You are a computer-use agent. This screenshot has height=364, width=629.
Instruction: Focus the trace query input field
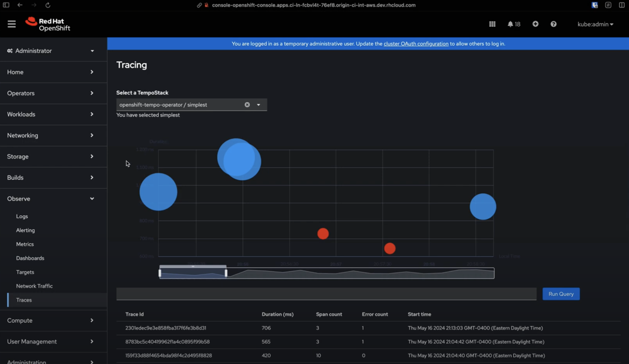coord(326,294)
